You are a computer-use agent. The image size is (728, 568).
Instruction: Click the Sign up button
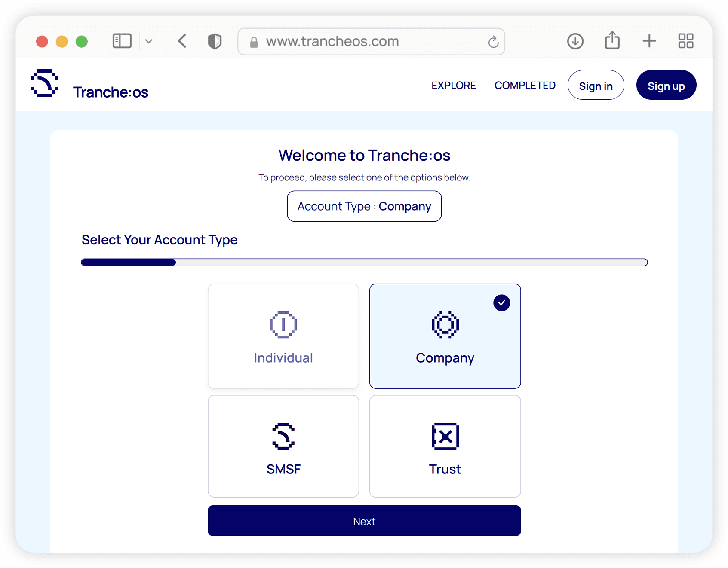[x=666, y=86]
